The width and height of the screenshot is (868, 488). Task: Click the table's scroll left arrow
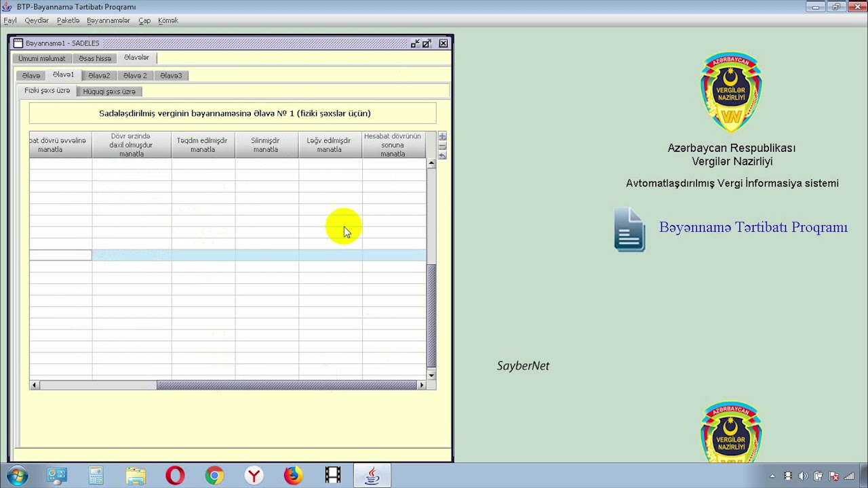[34, 385]
